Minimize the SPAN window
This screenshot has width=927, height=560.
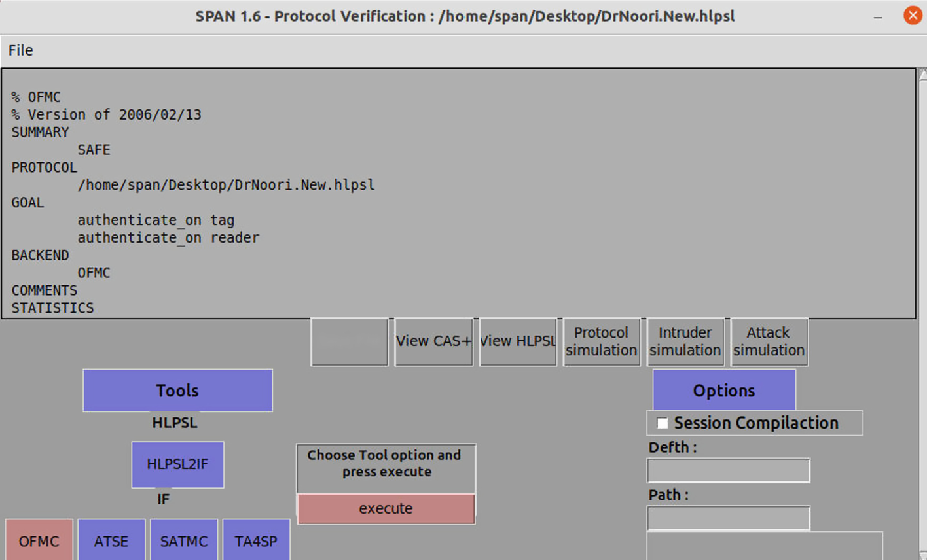878,16
